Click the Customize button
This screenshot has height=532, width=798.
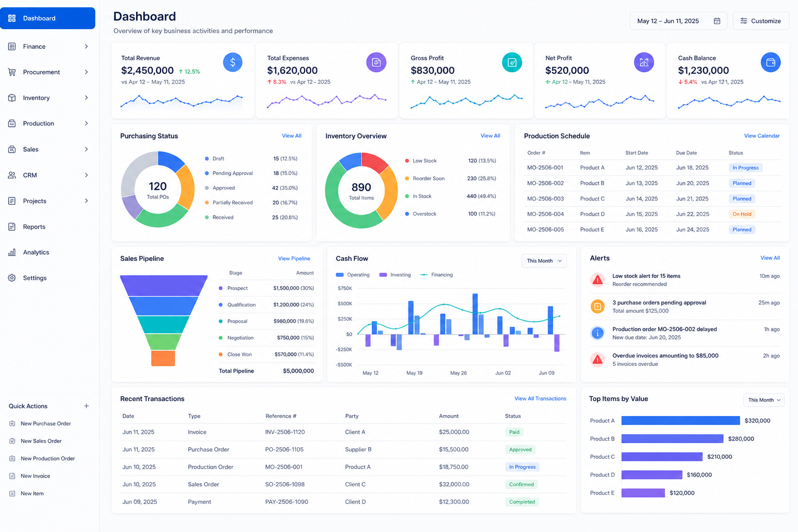tap(761, 21)
